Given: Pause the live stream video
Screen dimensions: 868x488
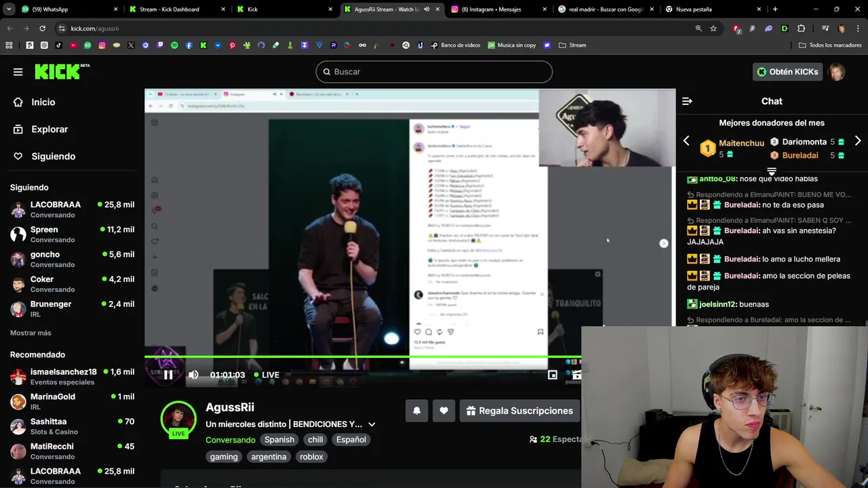Looking at the screenshot, I should coord(168,375).
